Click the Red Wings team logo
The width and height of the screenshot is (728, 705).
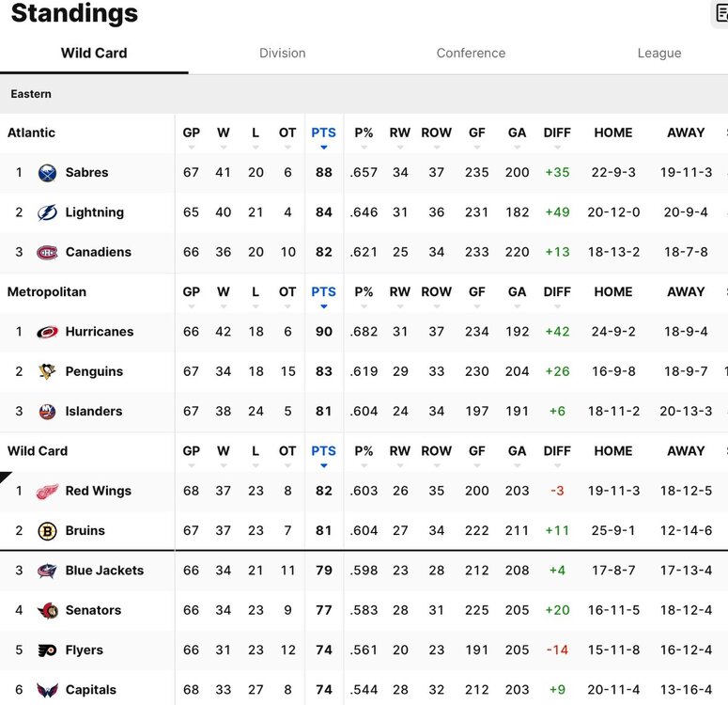(x=47, y=491)
